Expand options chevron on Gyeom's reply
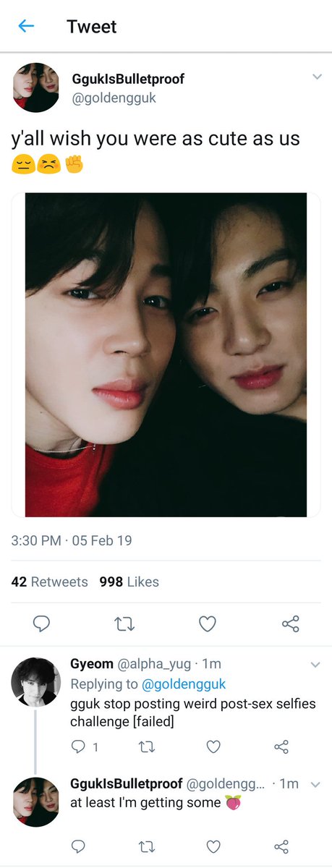This screenshot has height=868, width=332. (315, 664)
